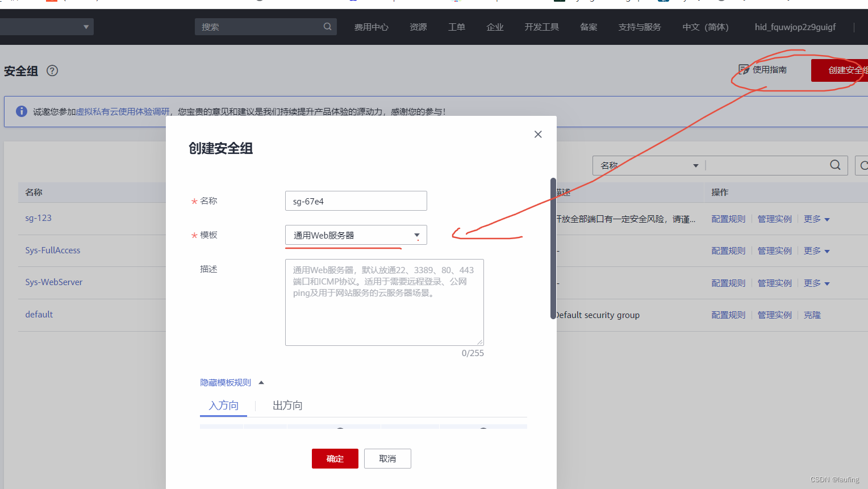The width and height of the screenshot is (868, 489).
Task: Click 管理实例 for default row
Action: [774, 315]
